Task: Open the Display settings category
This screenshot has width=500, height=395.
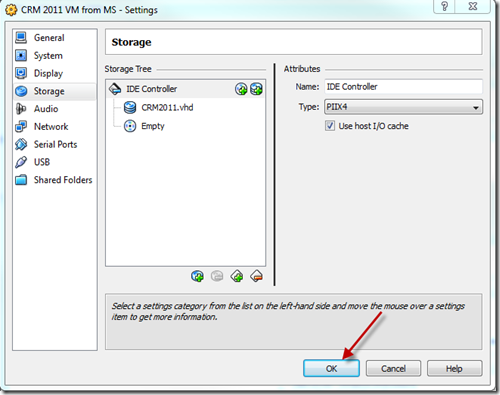Action: coord(55,73)
